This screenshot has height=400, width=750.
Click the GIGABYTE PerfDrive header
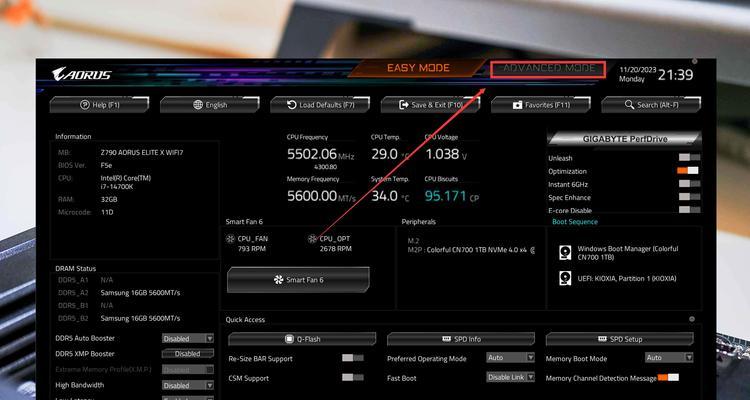625,139
